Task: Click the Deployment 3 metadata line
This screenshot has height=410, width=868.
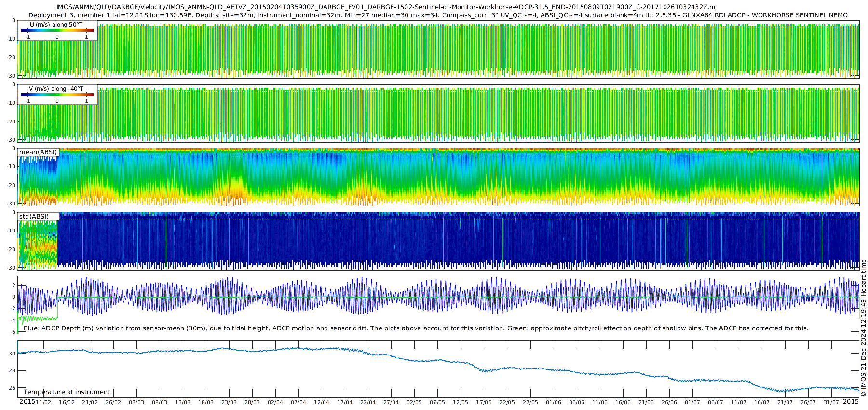Action: coord(438,15)
